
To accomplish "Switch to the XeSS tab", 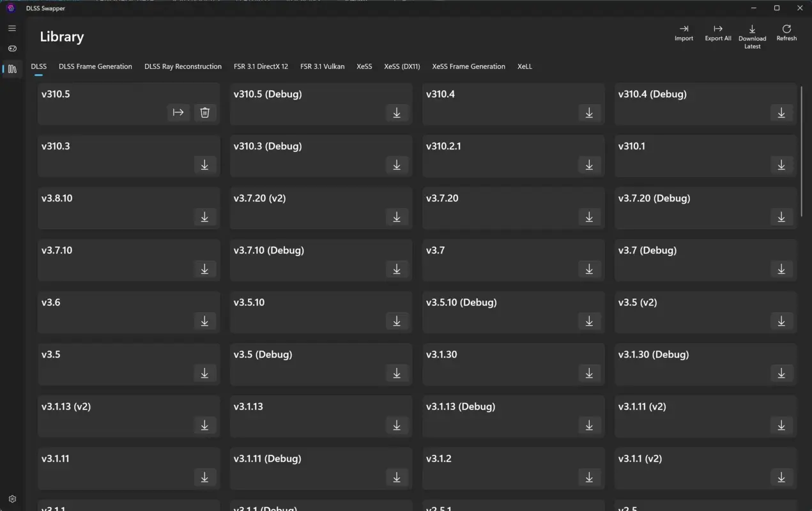I will [364, 66].
